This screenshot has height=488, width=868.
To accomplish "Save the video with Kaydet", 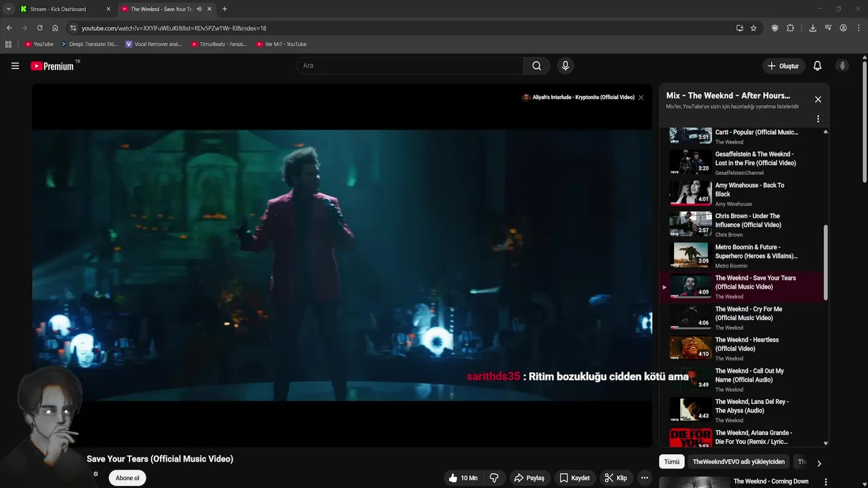I will 574,478.
